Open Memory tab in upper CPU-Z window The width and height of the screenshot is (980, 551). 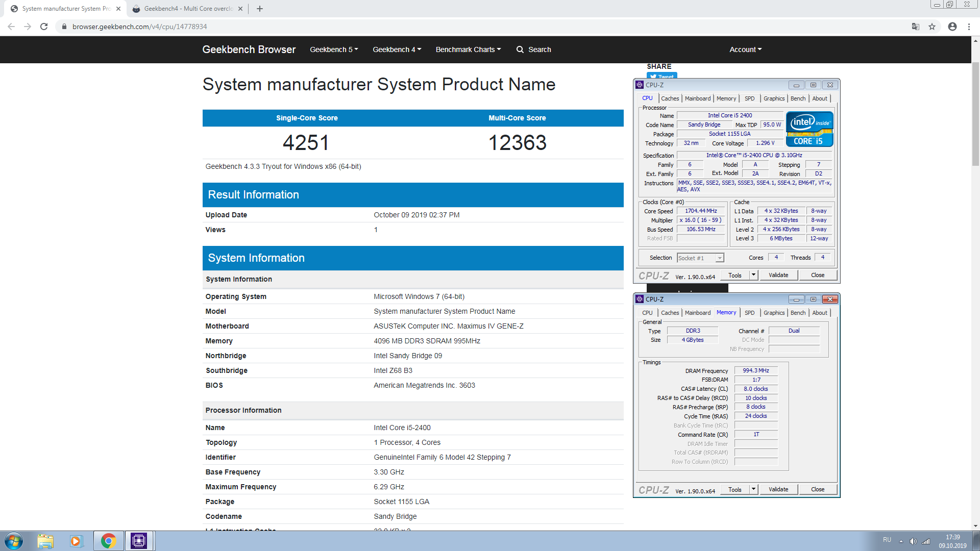click(x=726, y=98)
